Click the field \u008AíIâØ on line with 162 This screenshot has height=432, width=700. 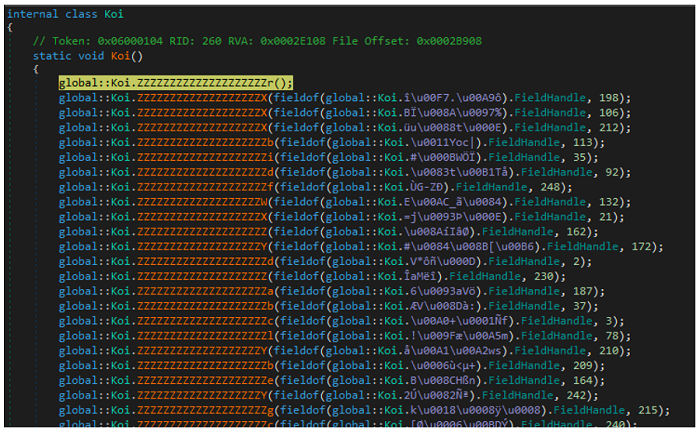click(439, 232)
